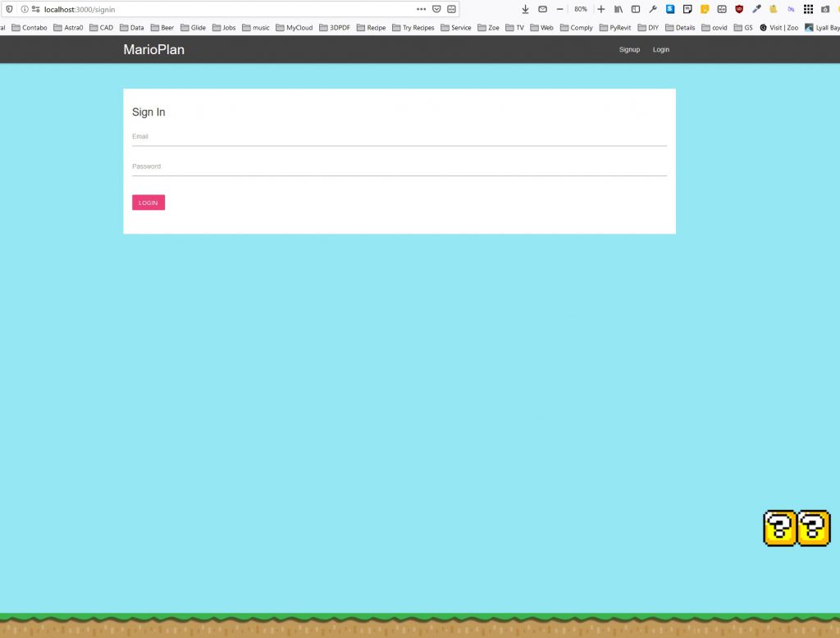The height and width of the screenshot is (638, 840).
Task: Open page actions three-dot menu
Action: pos(422,9)
